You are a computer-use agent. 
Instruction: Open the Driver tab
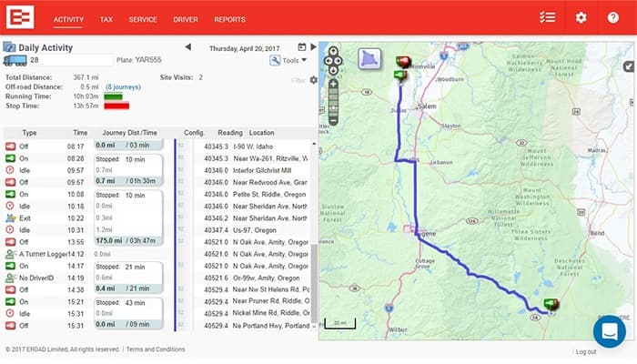[x=186, y=19]
